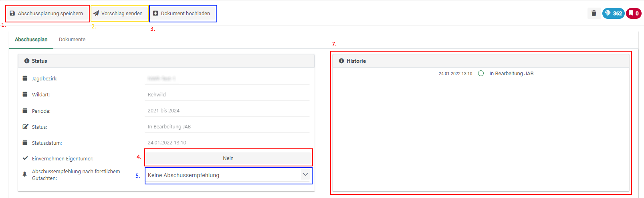Click the red bookmark badge showing 0

(x=634, y=13)
